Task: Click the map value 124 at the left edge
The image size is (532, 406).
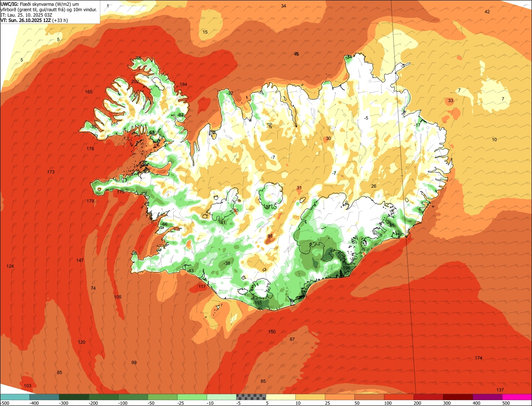Action: [10, 266]
